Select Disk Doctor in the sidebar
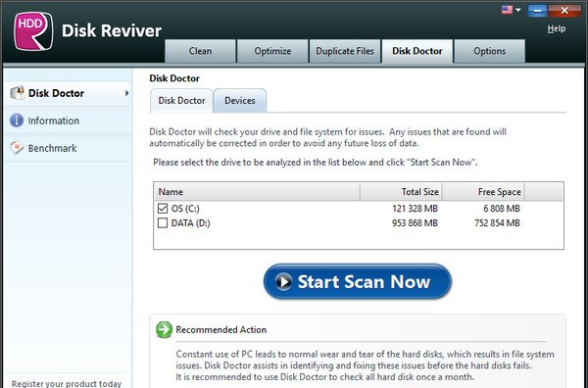This screenshot has height=388, width=588. 68,93
